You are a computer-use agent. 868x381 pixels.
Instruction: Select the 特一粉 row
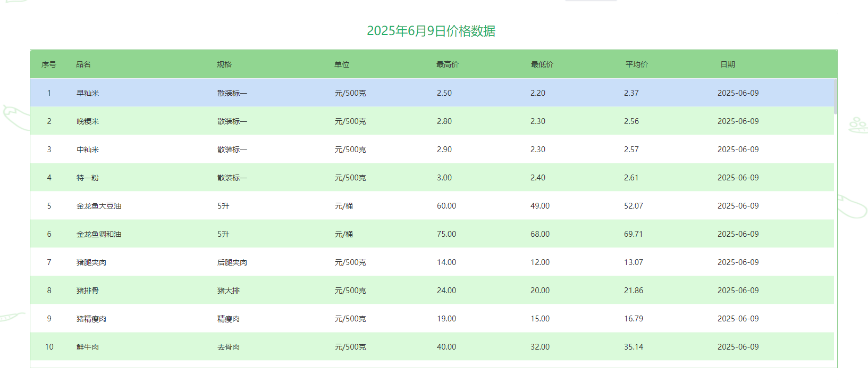(88, 178)
